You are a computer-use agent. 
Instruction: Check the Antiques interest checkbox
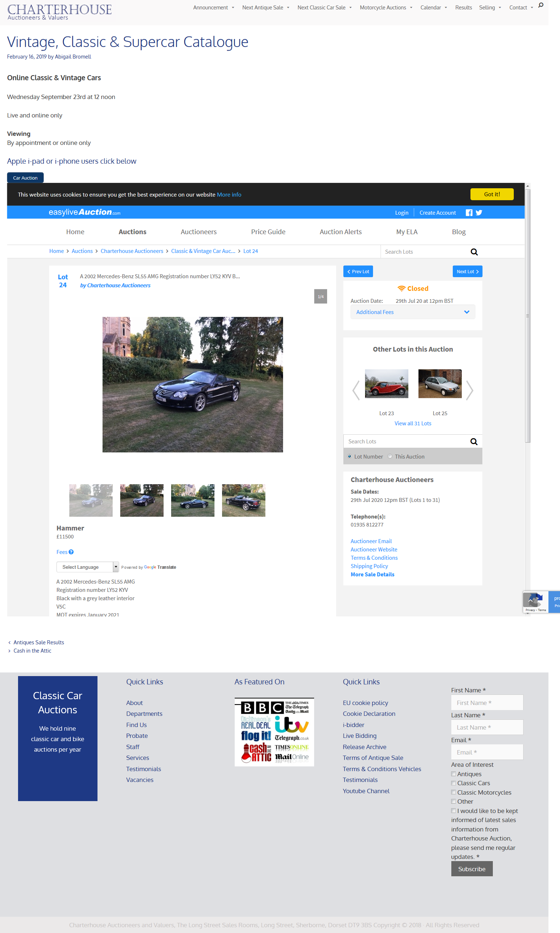pyautogui.click(x=453, y=774)
